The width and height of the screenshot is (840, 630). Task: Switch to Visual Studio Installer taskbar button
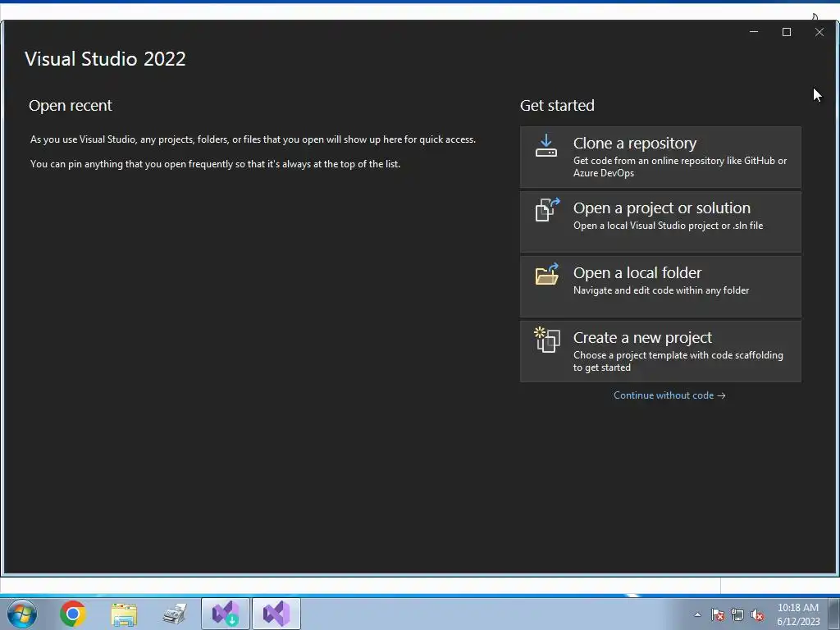point(226,614)
